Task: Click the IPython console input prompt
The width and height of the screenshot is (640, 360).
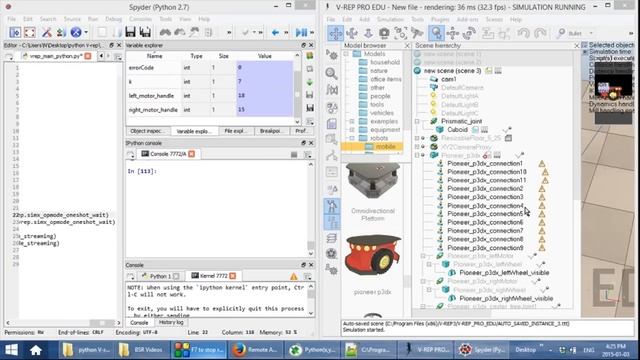Action: click(x=142, y=171)
